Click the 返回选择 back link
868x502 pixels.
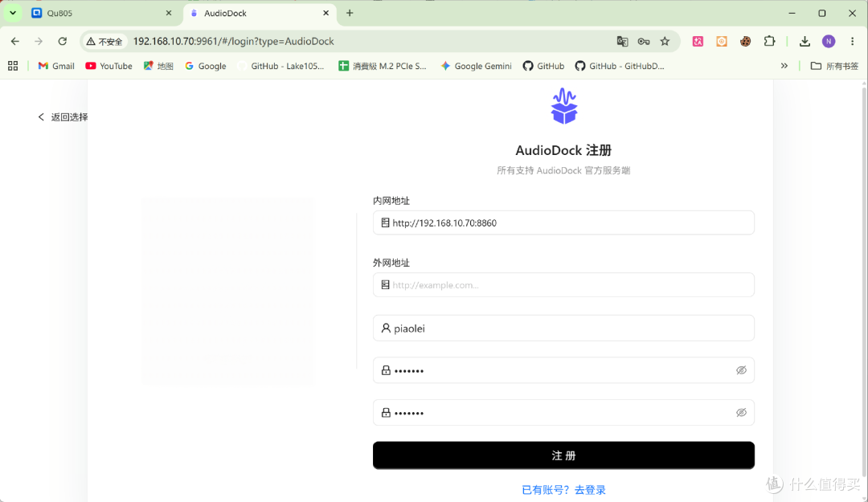tap(63, 116)
